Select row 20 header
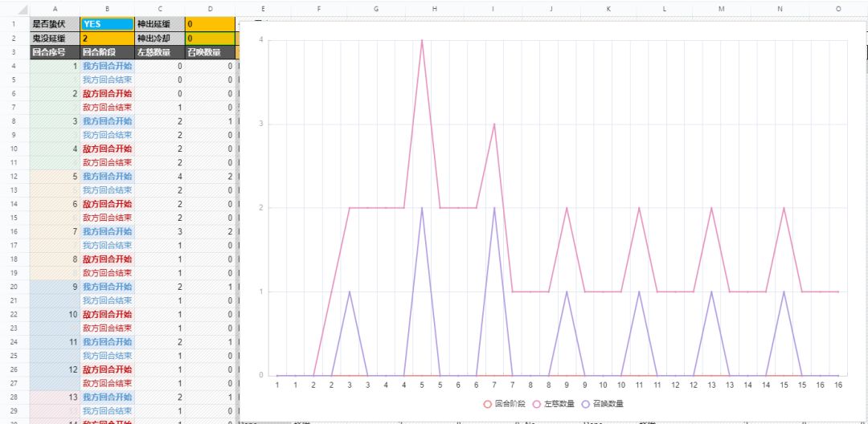The height and width of the screenshot is (424, 868). (x=14, y=287)
